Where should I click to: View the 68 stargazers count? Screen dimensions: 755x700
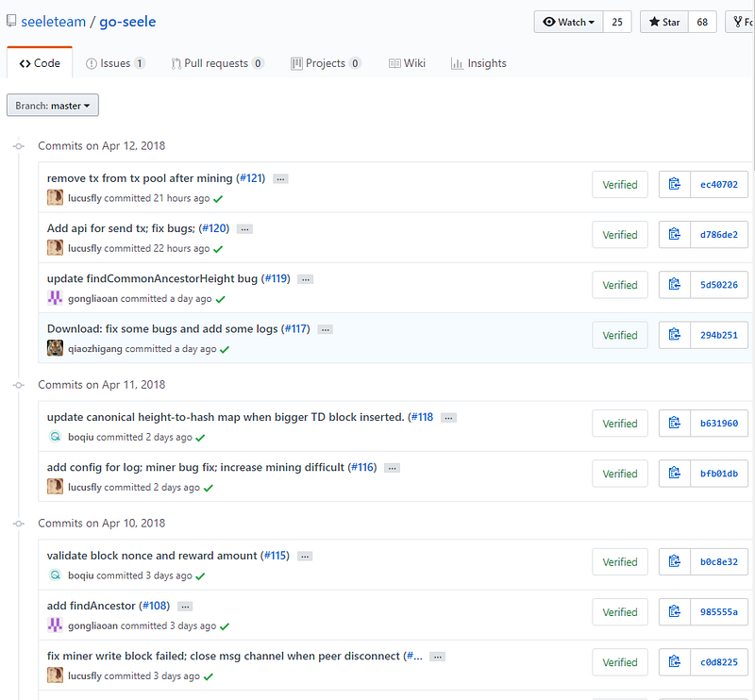(702, 22)
